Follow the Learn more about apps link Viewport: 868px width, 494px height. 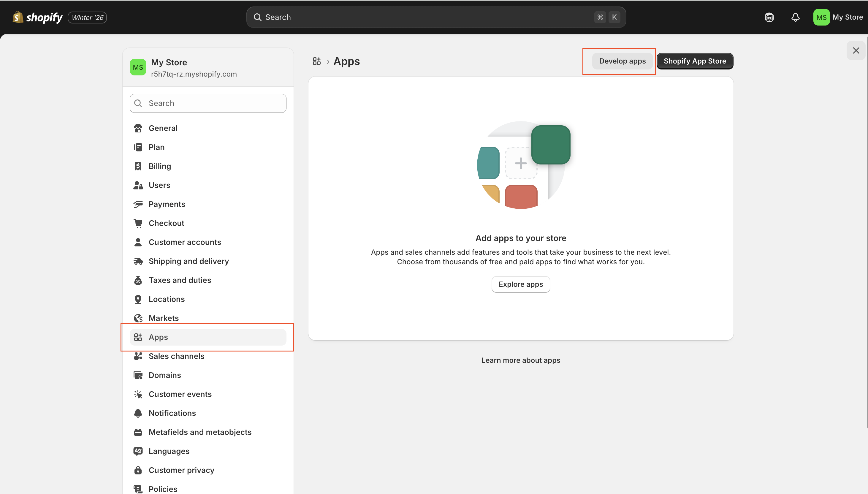(x=520, y=360)
